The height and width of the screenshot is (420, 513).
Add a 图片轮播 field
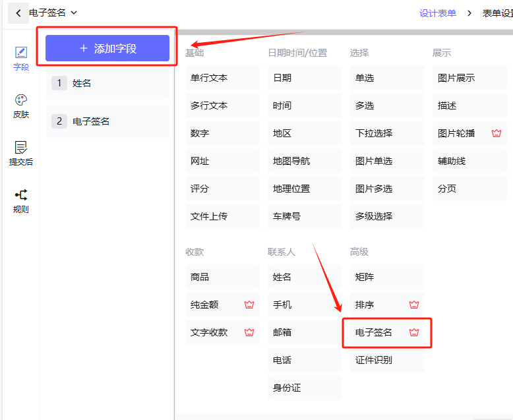coord(470,133)
